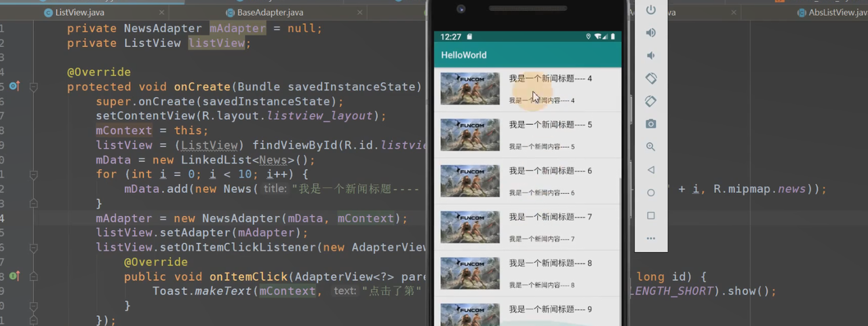868x326 pixels.
Task: Click the first @Override annotation above onCreate
Action: coord(99,72)
